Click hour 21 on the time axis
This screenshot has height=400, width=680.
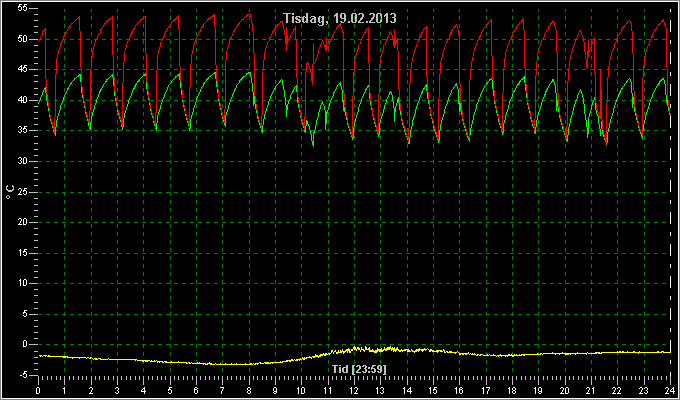pos(591,390)
